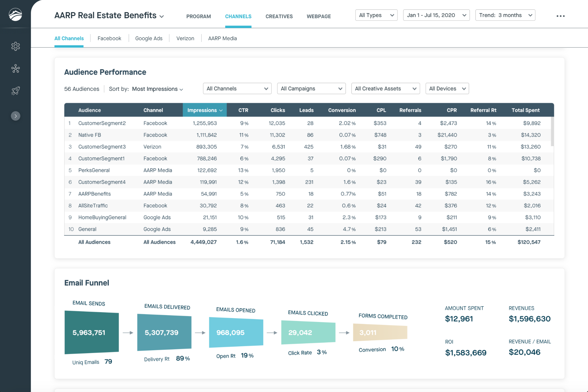588x392 pixels.
Task: Open the AARP Real Estate Benefits program chevron
Action: pos(162,16)
